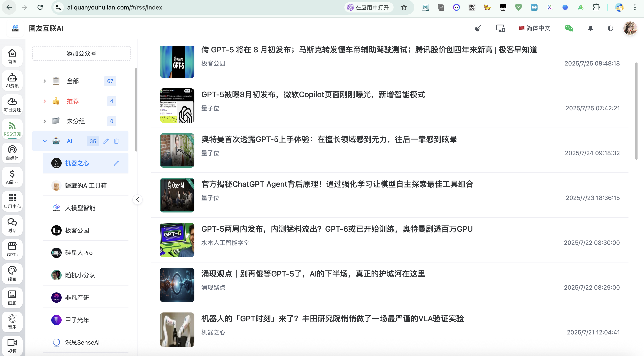Delete the AI group with trash icon
Image resolution: width=644 pixels, height=356 pixels.
pos(116,141)
